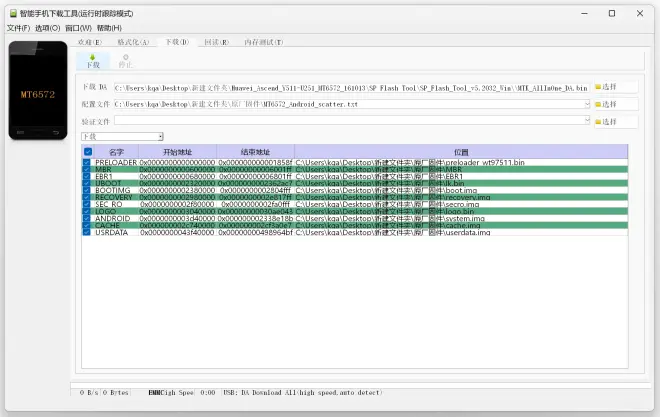Open the 文件(F) menu
The height and width of the screenshot is (417, 660).
(x=19, y=28)
